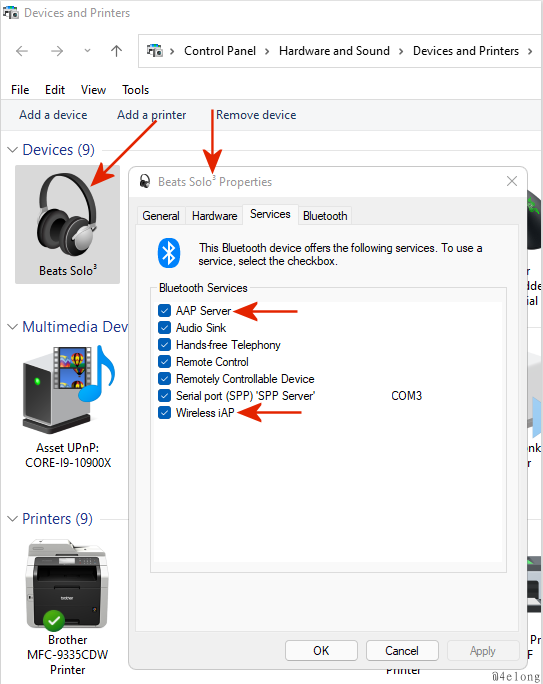The height and width of the screenshot is (684, 543).
Task: Close the Beats Solo³ Properties dialog
Action: tap(512, 181)
